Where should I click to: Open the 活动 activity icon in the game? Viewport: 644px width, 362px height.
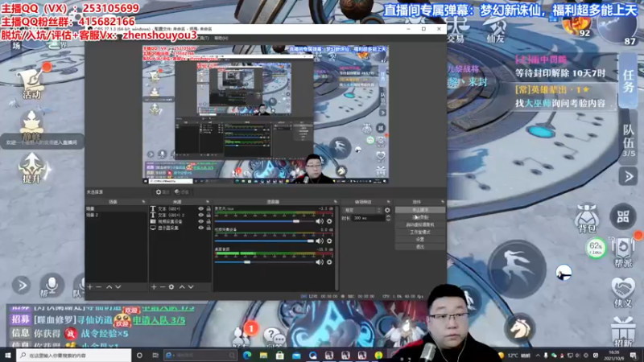click(31, 84)
